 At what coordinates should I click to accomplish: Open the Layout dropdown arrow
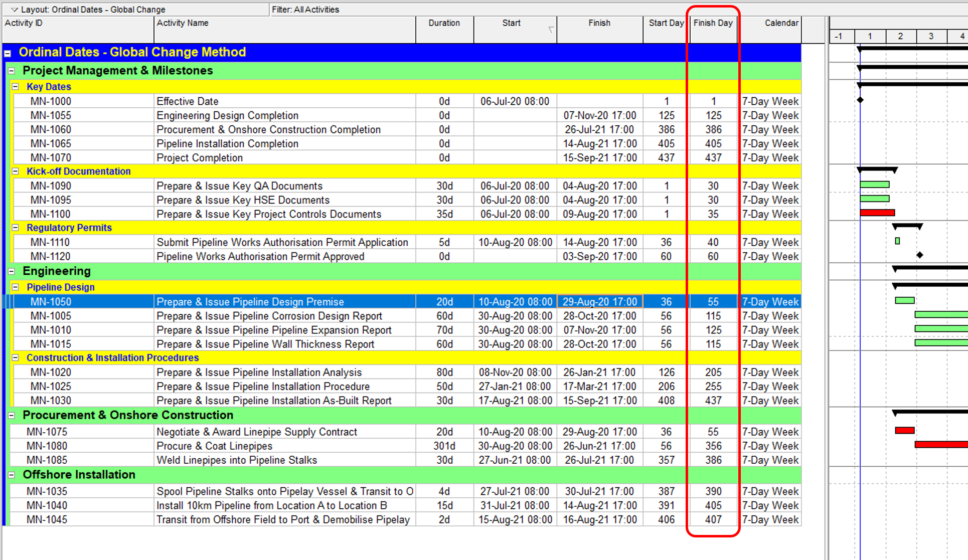point(14,10)
